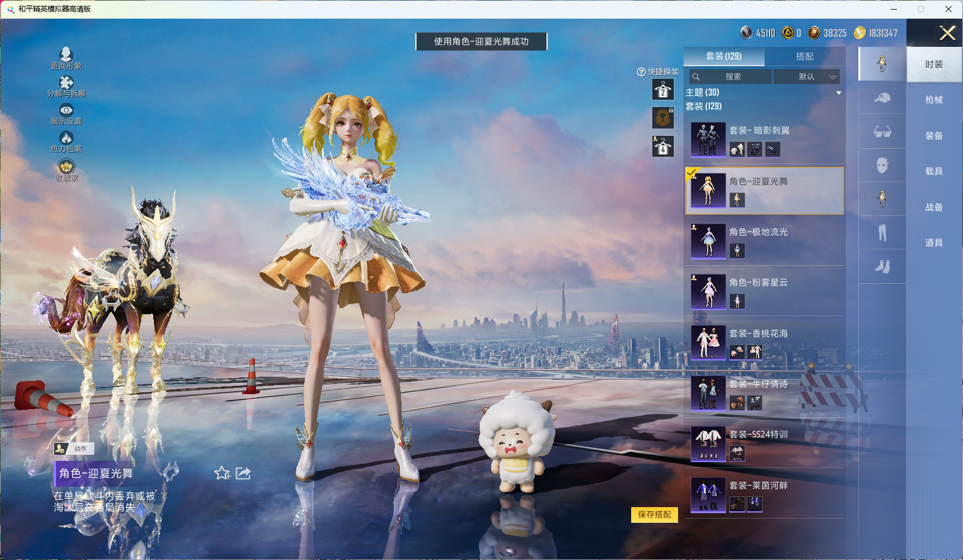The width and height of the screenshot is (963, 560).
Task: Open the 时装 fashion tab
Action: pyautogui.click(x=934, y=64)
